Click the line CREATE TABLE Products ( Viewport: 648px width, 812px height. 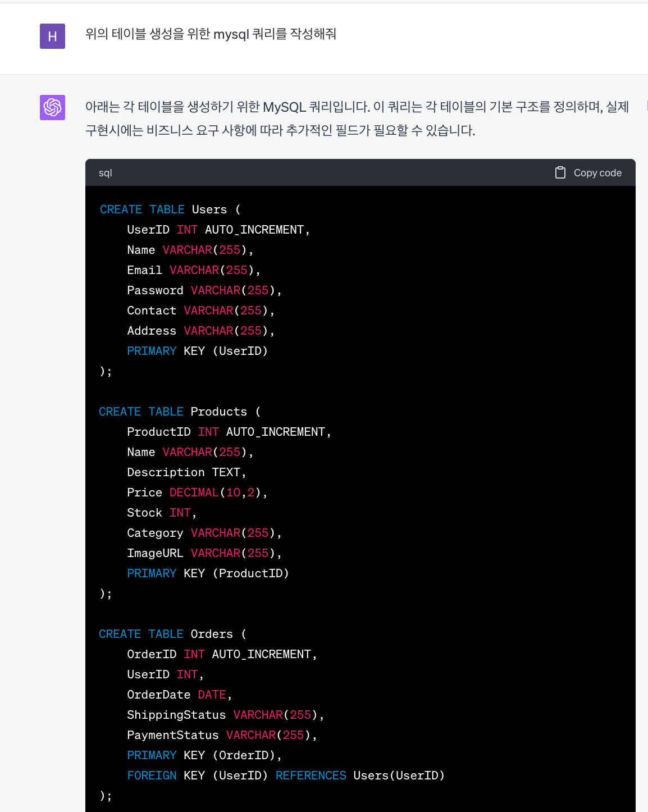[180, 412]
